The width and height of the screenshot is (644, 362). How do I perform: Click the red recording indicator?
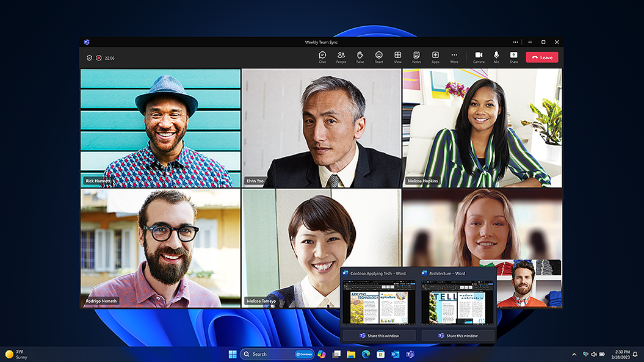[98, 58]
